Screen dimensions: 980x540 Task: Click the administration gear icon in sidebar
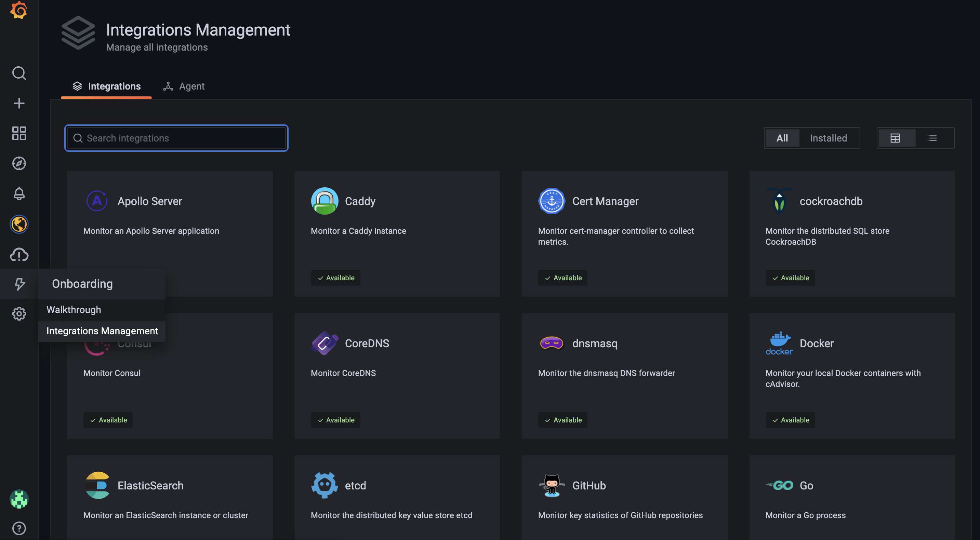point(18,313)
